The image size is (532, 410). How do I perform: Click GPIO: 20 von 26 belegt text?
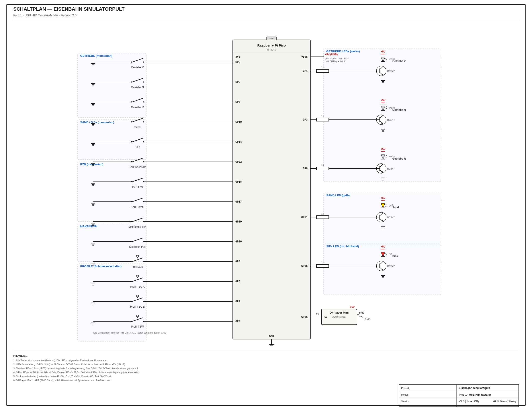[x=505, y=402]
